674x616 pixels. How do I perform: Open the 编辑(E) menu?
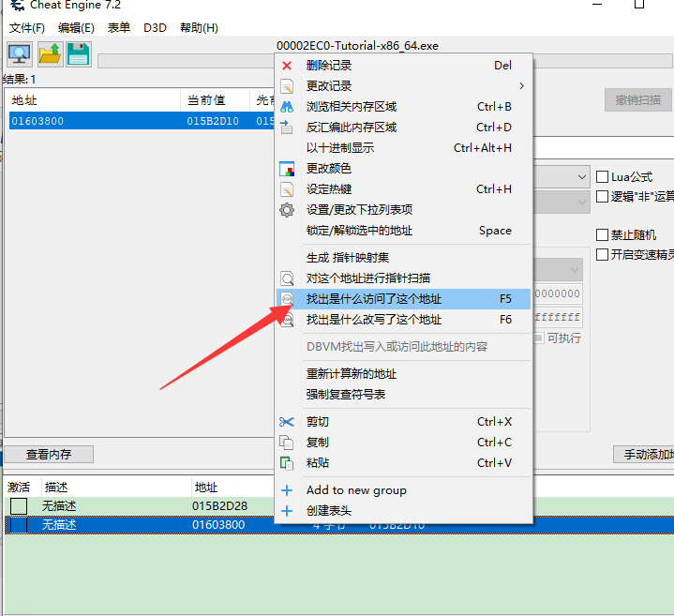click(x=76, y=28)
